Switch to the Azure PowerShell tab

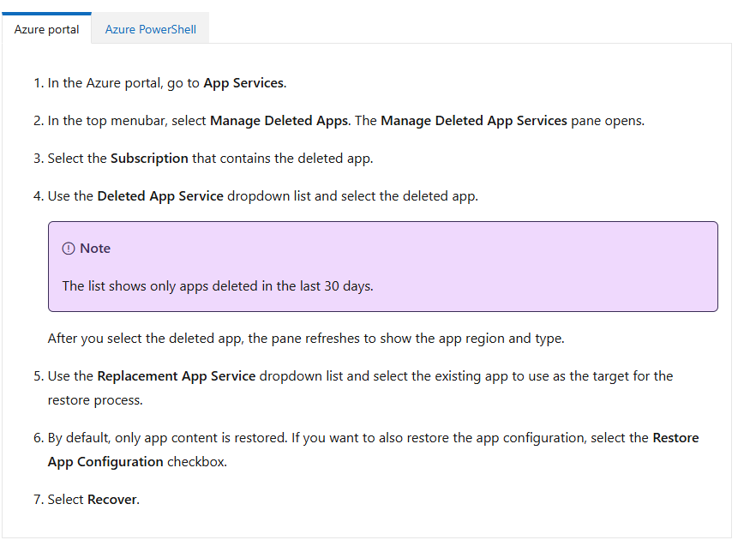click(x=151, y=29)
